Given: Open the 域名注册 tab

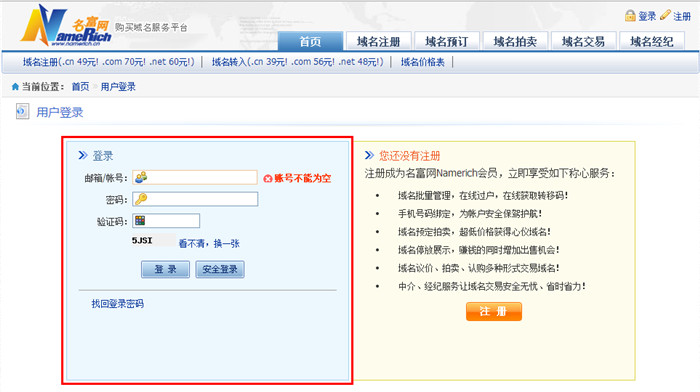Looking at the screenshot, I should 379,42.
